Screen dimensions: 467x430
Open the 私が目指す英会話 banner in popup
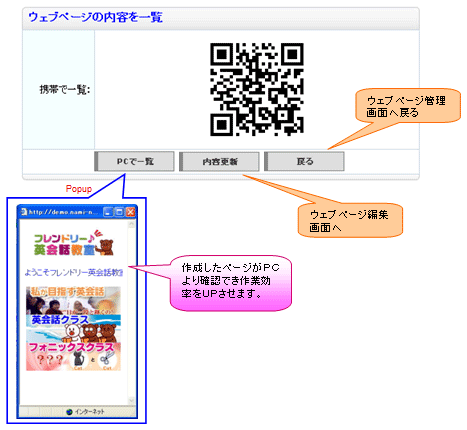pyautogui.click(x=73, y=300)
